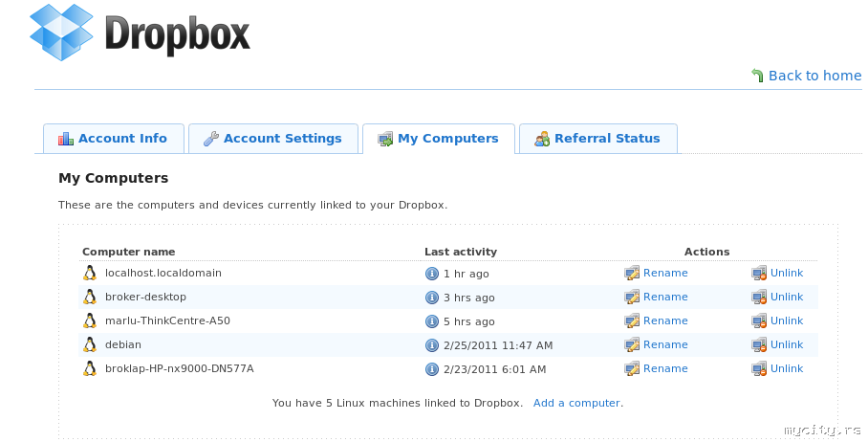Viewport: 868px width, 442px height.
Task: Click the info icon beside '2/23/2011 6:01 AM'
Action: click(431, 369)
